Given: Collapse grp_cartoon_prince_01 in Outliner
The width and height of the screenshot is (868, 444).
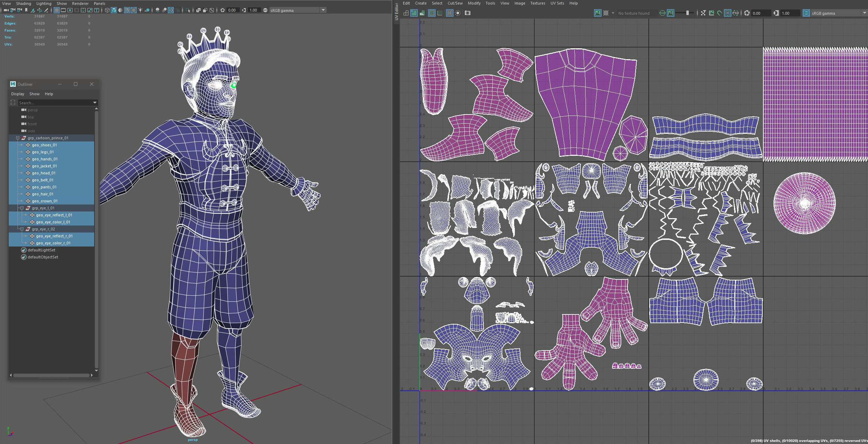Looking at the screenshot, I should point(17,138).
